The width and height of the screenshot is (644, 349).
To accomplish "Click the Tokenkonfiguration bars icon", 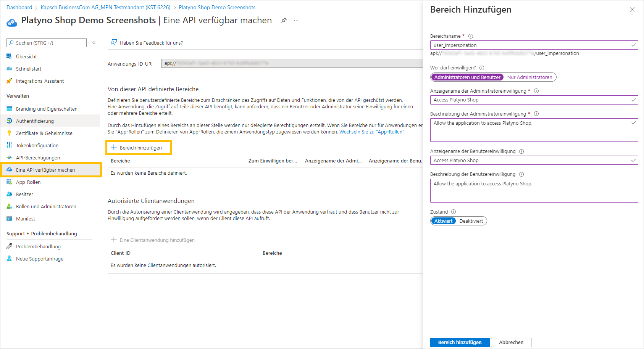I will click(x=9, y=145).
